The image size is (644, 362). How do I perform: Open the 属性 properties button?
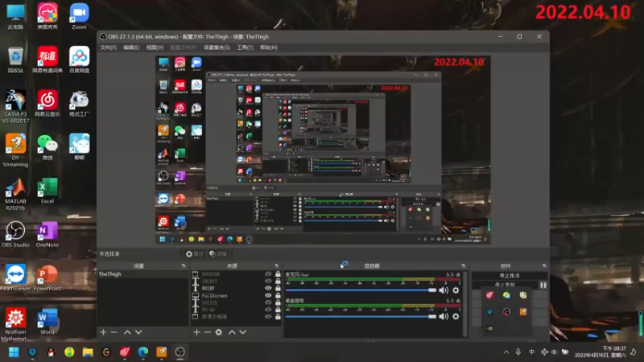195,254
